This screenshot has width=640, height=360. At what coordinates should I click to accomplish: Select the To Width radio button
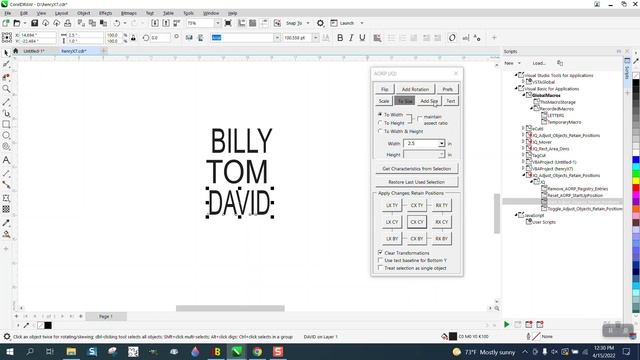380,115
